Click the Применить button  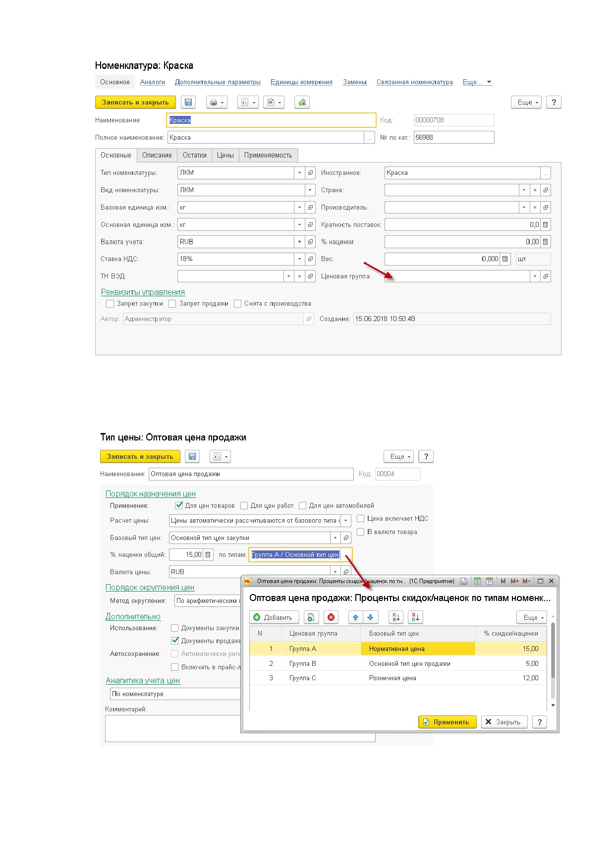[x=447, y=722]
